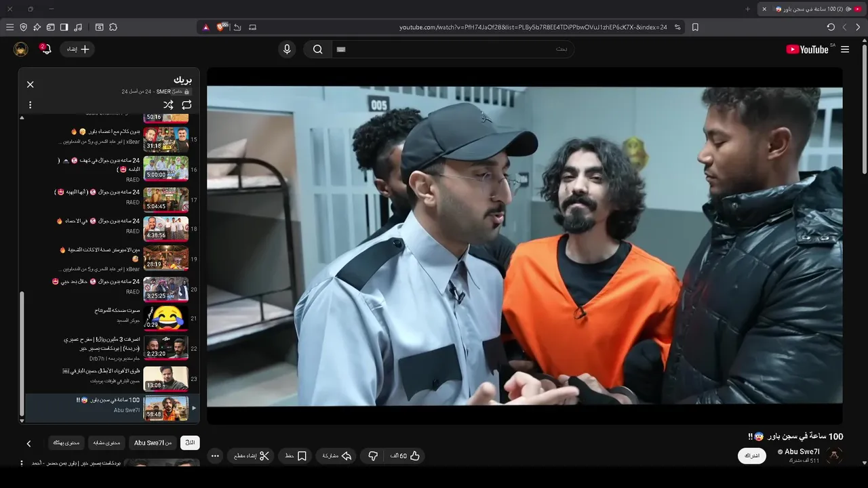868x488 pixels.
Task: Select the '100 ساعة في سجن باور' browser tab
Action: point(810,9)
